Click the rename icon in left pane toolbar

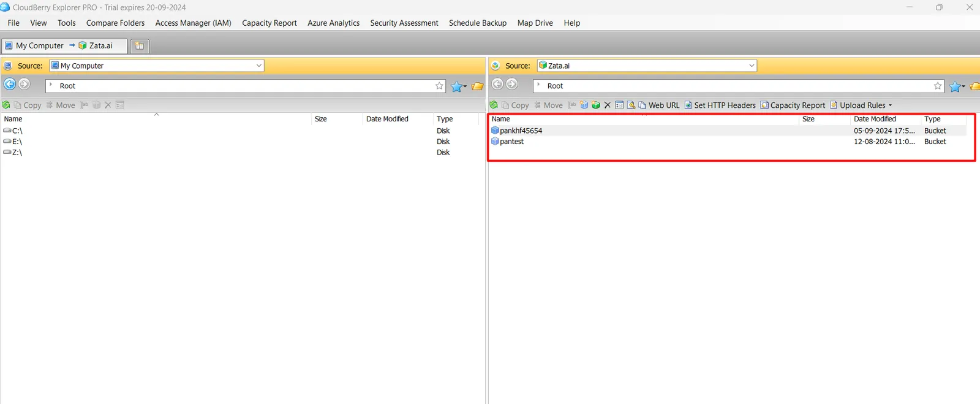pyautogui.click(x=85, y=105)
